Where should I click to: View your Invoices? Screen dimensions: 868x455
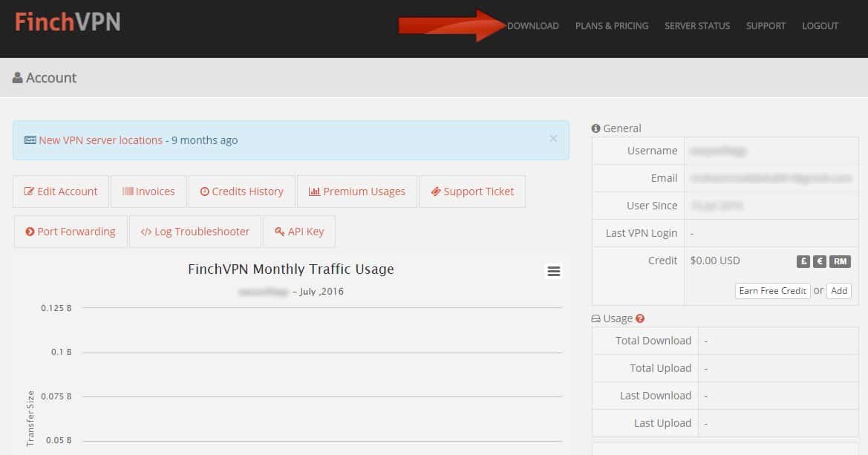[x=149, y=191]
